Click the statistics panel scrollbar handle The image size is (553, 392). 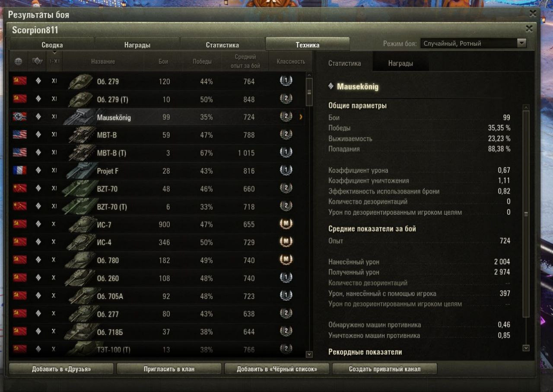(x=526, y=214)
